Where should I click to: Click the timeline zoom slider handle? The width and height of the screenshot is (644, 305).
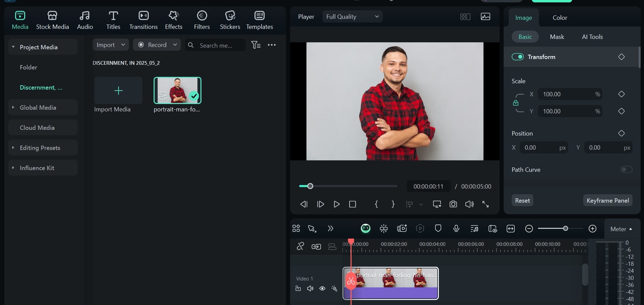tap(565, 228)
